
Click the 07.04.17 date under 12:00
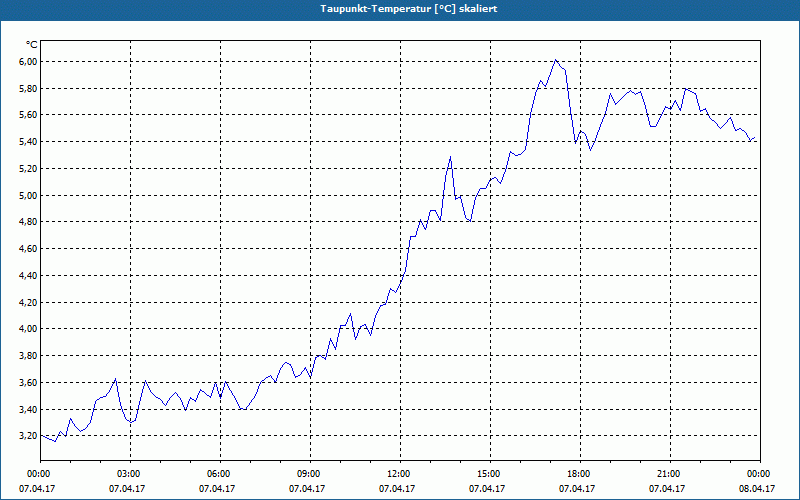click(x=397, y=488)
